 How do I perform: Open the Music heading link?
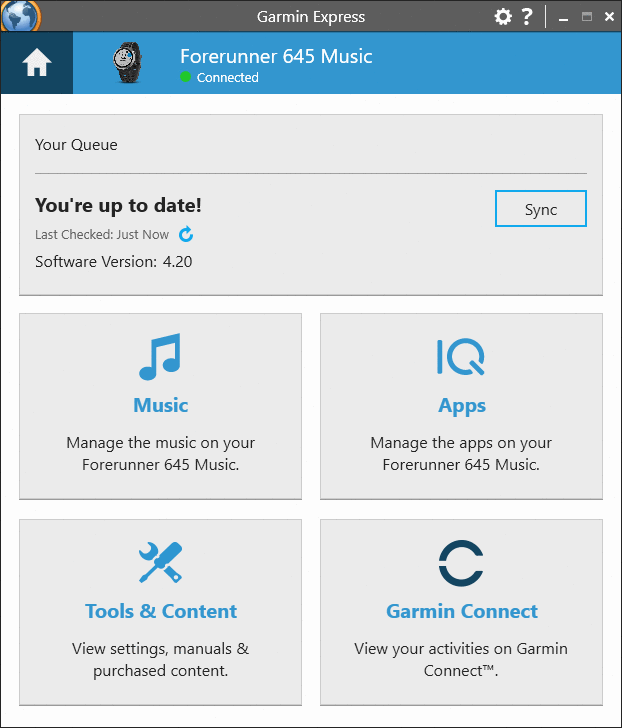(161, 405)
